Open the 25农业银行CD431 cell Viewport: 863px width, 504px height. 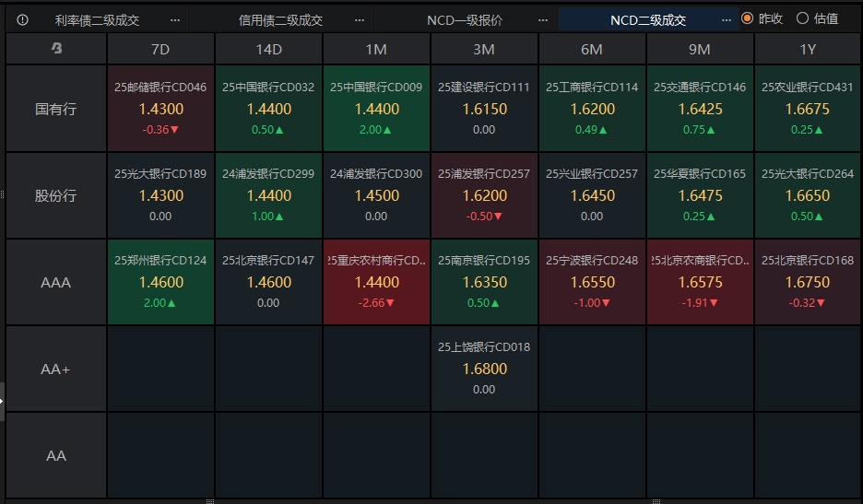(x=808, y=109)
